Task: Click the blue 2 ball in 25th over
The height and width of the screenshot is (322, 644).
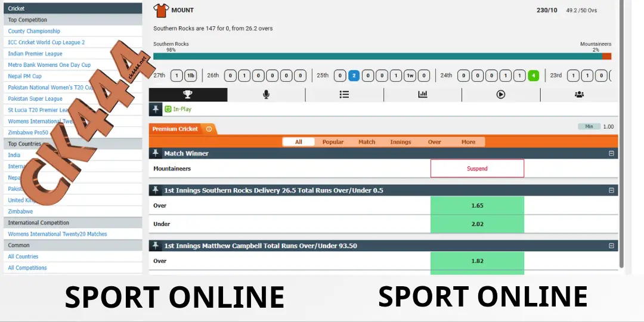Action: click(x=354, y=76)
